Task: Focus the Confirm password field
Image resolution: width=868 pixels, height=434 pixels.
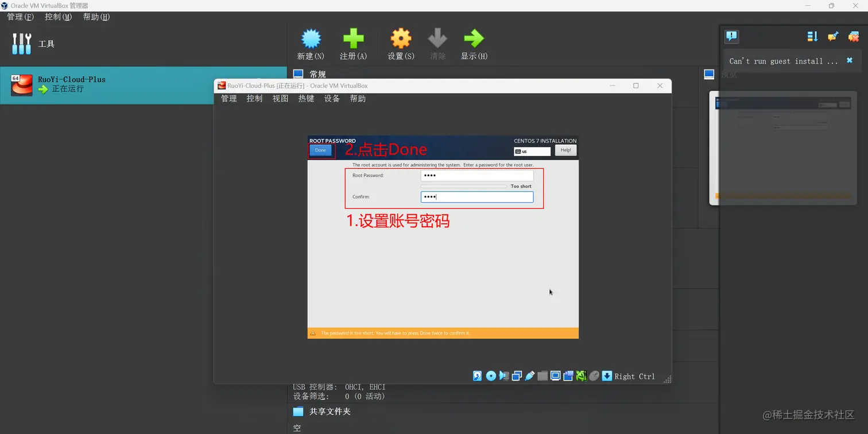Action: 477,197
